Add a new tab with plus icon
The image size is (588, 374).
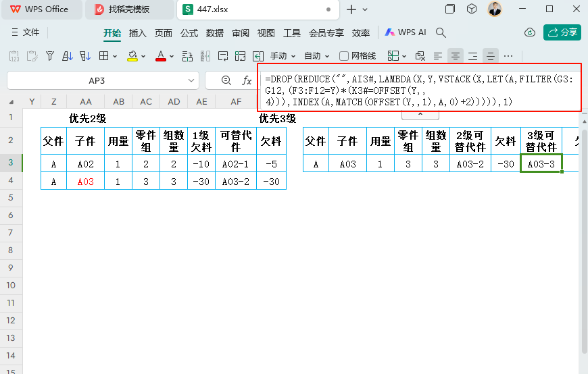click(351, 9)
